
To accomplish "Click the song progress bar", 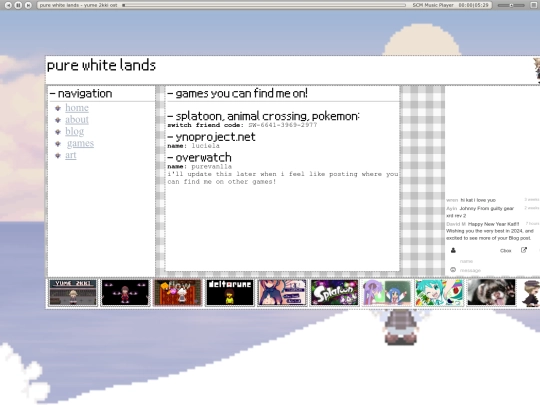I will pos(264,5).
